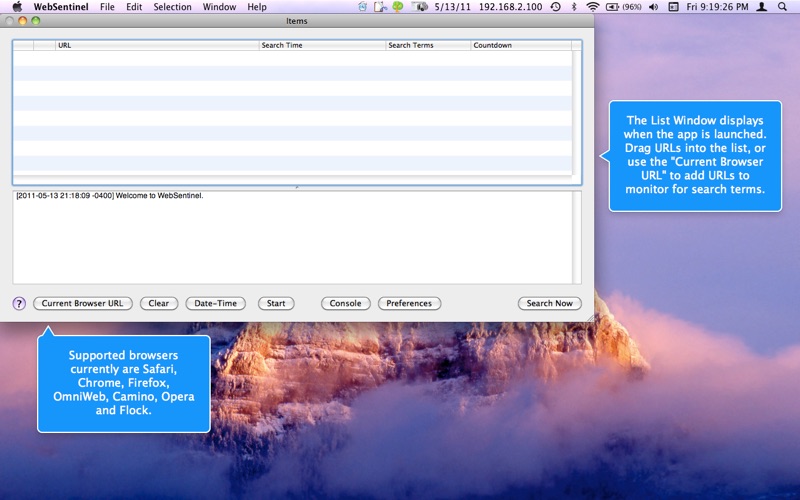This screenshot has height=500, width=800.
Task: Click the Start button
Action: [x=276, y=304]
